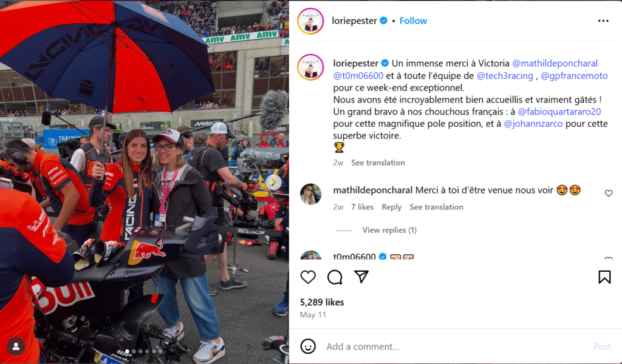
Task: See translation of the post caption
Action: 378,163
